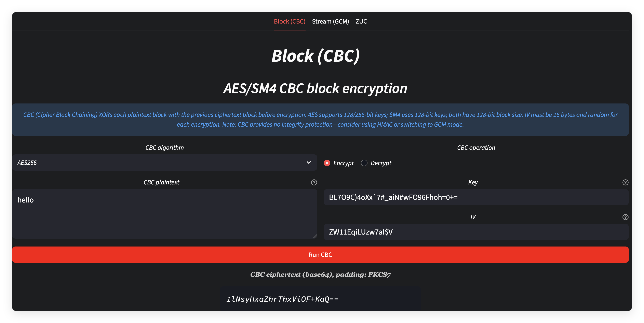Click the CBC plaintext text area
The height and width of the screenshot is (323, 644).
pos(164,214)
